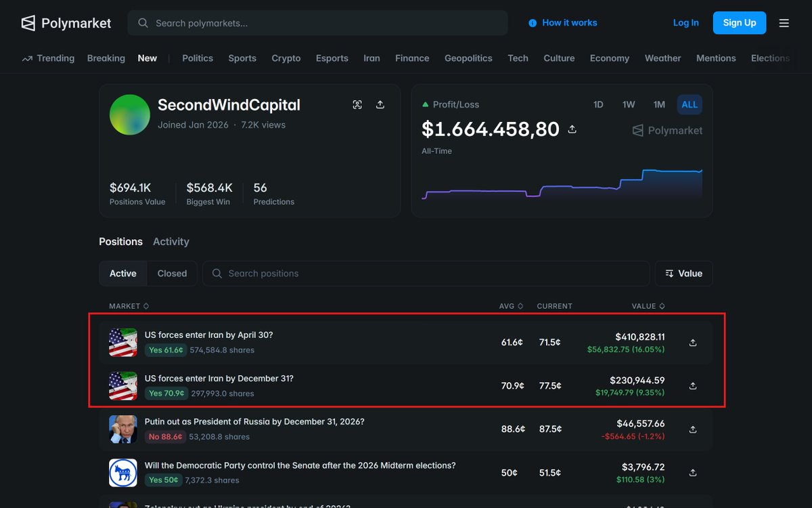The width and height of the screenshot is (812, 508).
Task: Share the US forces April 30 position
Action: click(693, 343)
